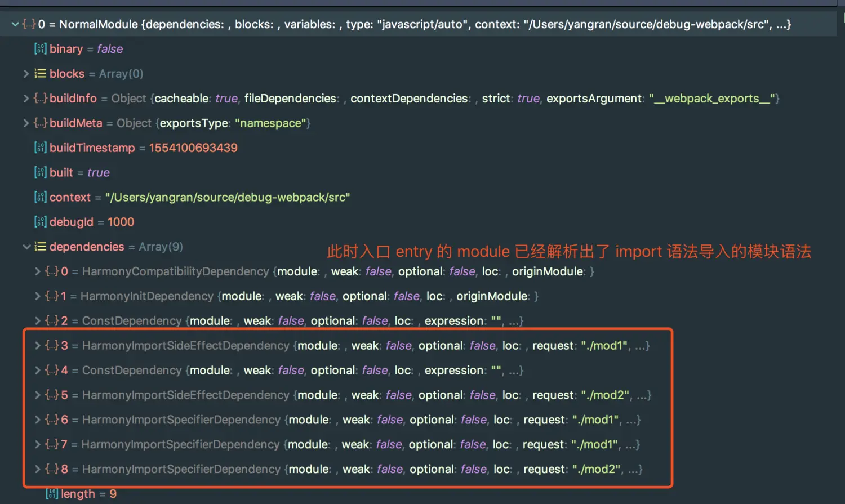Viewport: 845px width, 504px height.
Task: Click the blocks array list icon
Action: (x=41, y=74)
